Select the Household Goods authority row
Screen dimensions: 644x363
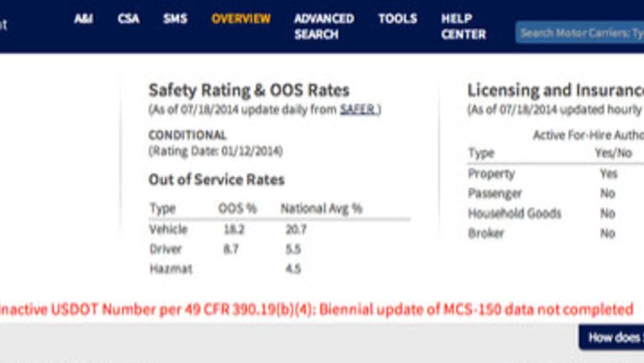(x=515, y=214)
